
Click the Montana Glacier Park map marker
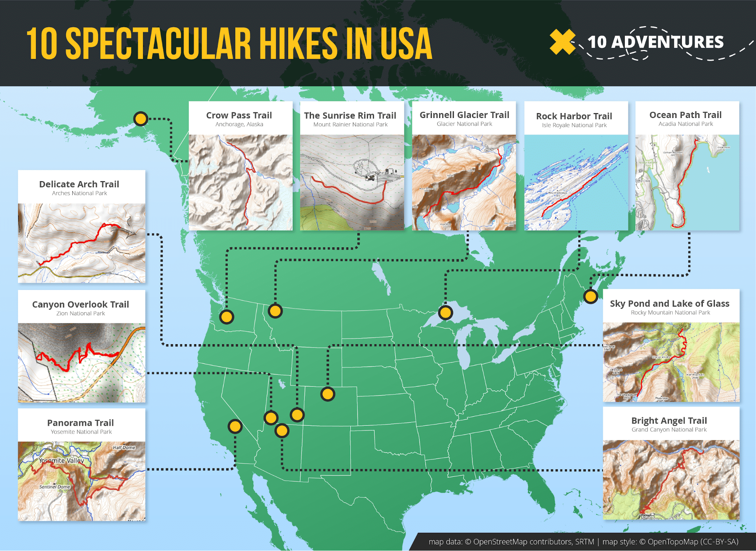275,311
